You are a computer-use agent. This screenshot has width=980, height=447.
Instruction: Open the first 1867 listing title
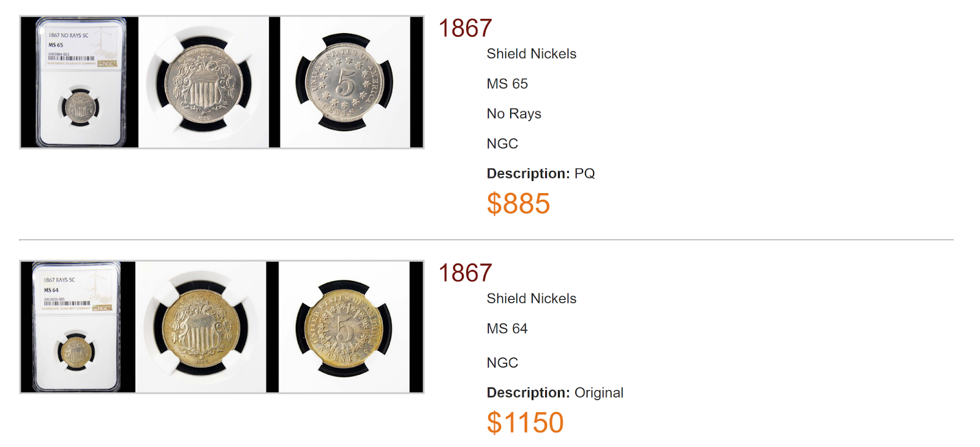pos(465,28)
